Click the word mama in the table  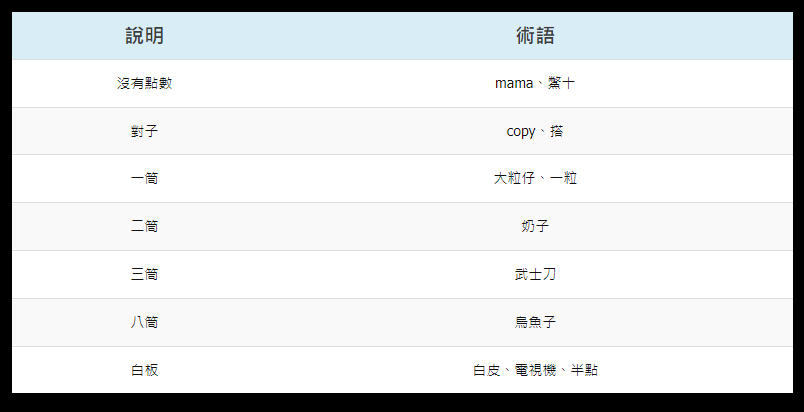(514, 83)
